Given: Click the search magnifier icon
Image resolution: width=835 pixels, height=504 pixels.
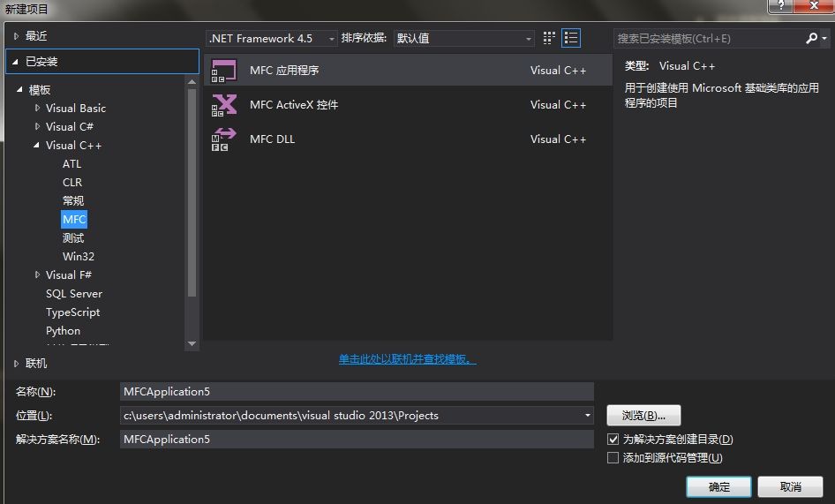Looking at the screenshot, I should [x=811, y=38].
